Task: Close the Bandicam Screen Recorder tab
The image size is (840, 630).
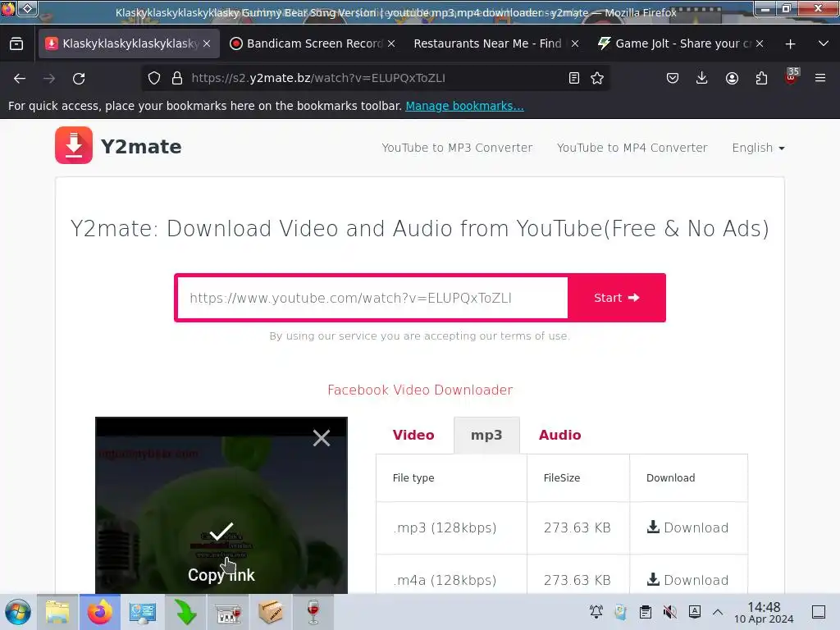Action: [391, 44]
